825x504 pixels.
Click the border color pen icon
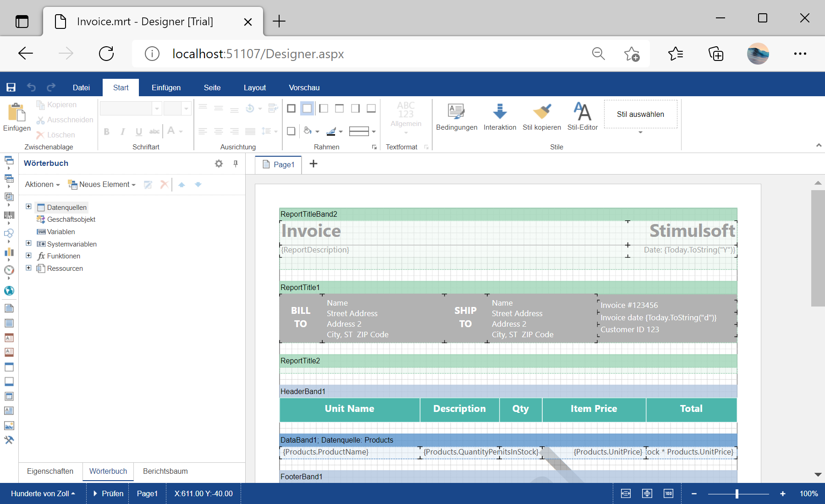(331, 131)
